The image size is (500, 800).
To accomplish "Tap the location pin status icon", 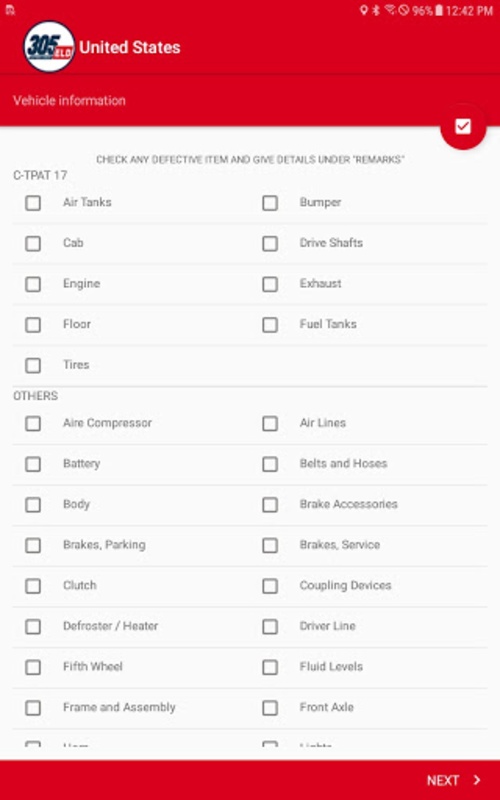I will coord(363,10).
